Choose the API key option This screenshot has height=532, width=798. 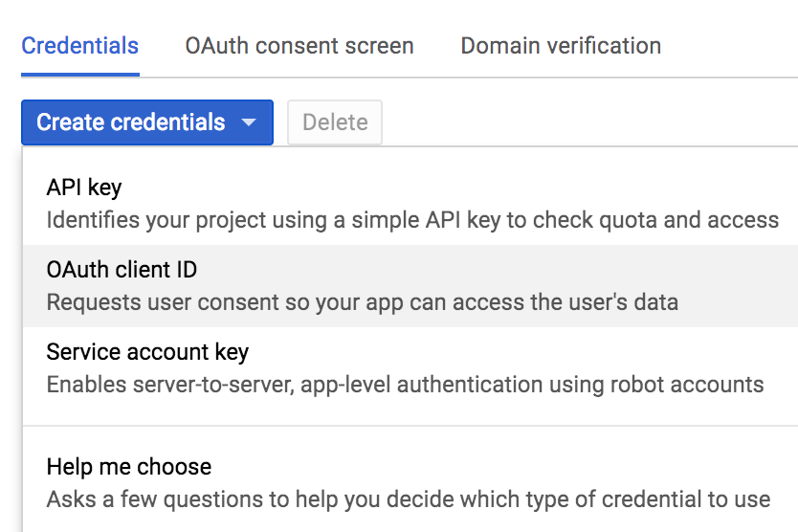(410, 204)
